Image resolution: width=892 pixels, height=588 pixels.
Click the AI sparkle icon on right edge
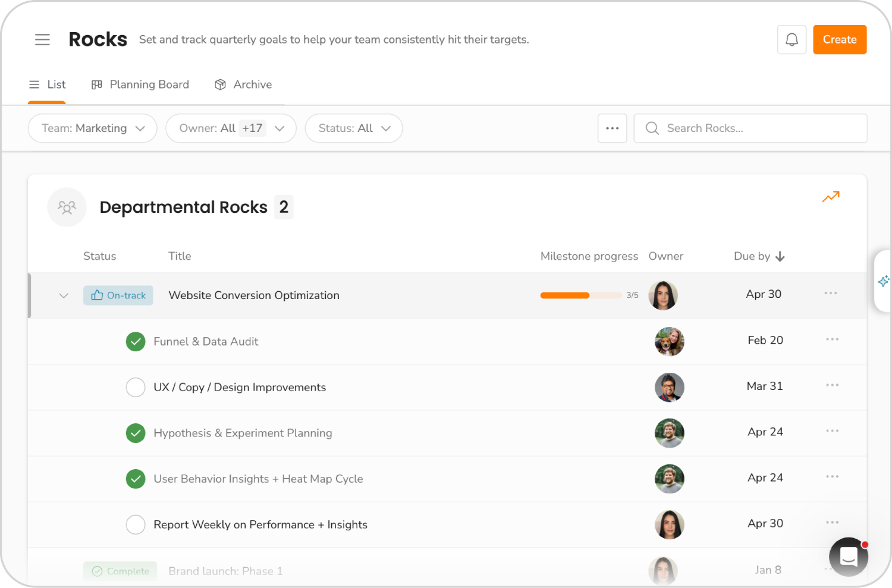tap(884, 281)
